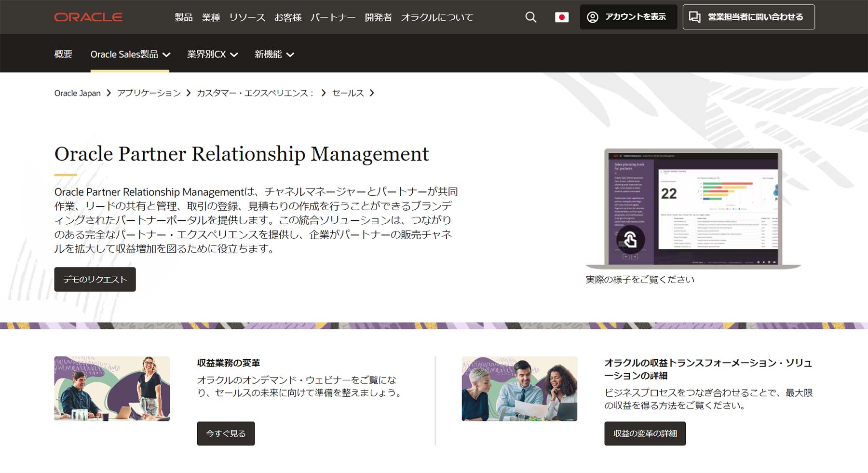Open 製品 menu
This screenshot has height=473, width=868.
184,17
